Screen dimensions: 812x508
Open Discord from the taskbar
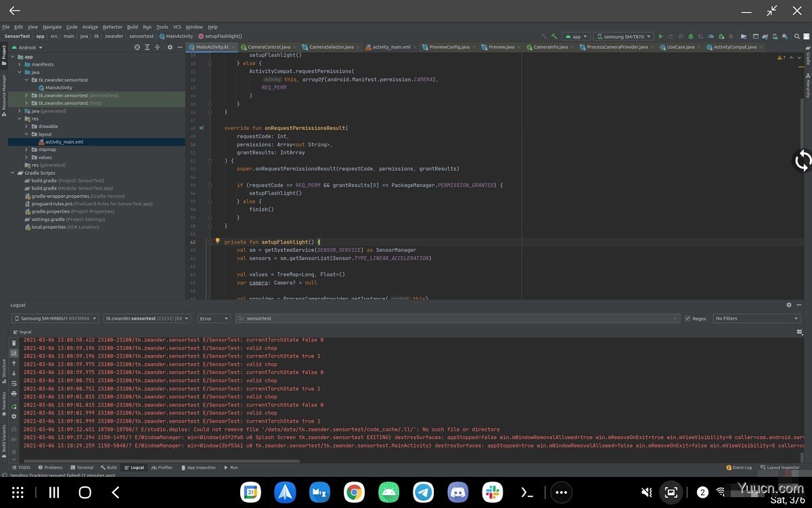pyautogui.click(x=458, y=492)
